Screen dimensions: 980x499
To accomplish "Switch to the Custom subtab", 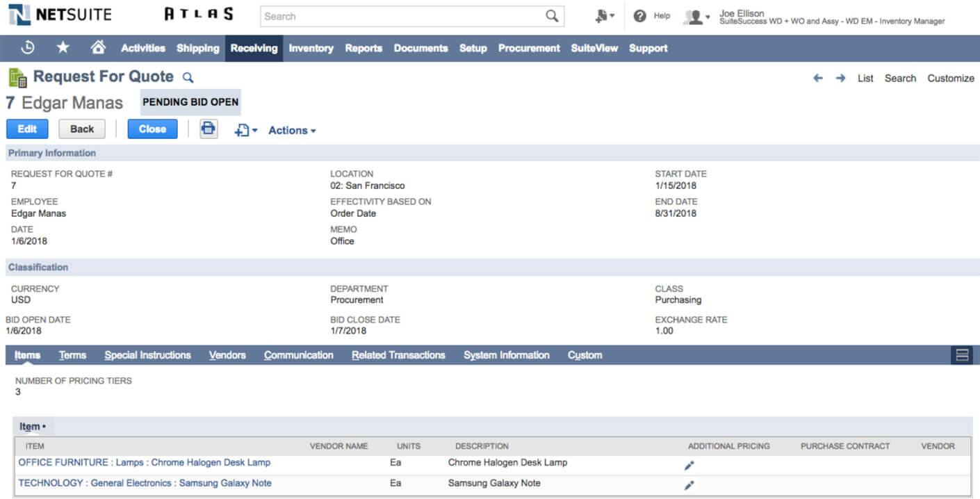I will pyautogui.click(x=585, y=355).
